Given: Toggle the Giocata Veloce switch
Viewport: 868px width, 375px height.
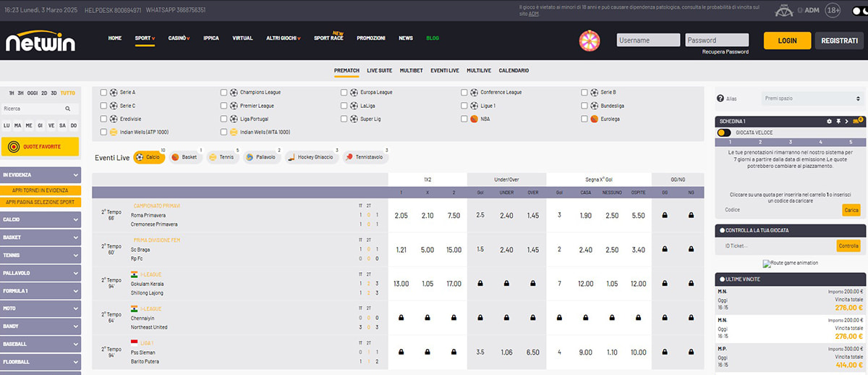Looking at the screenshot, I should [x=723, y=132].
